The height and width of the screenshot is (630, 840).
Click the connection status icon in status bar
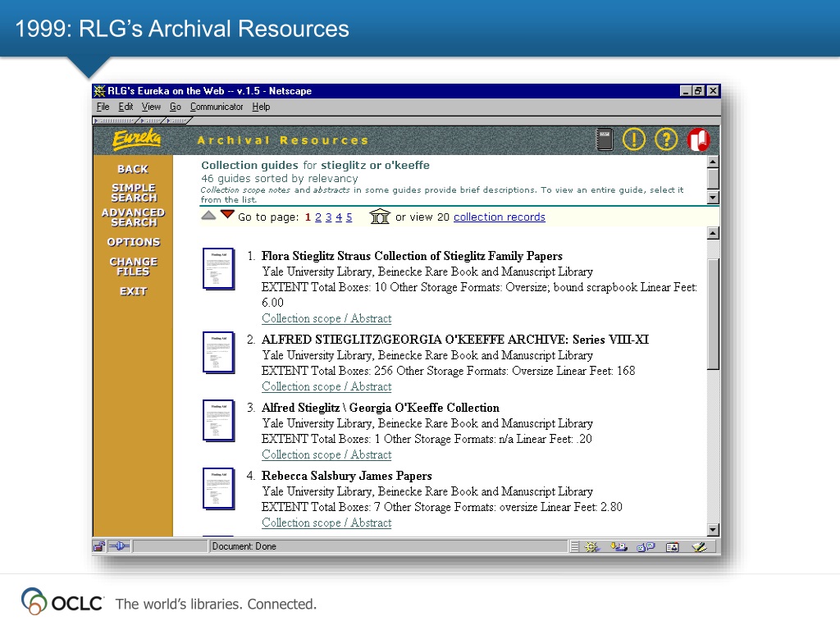click(x=120, y=546)
